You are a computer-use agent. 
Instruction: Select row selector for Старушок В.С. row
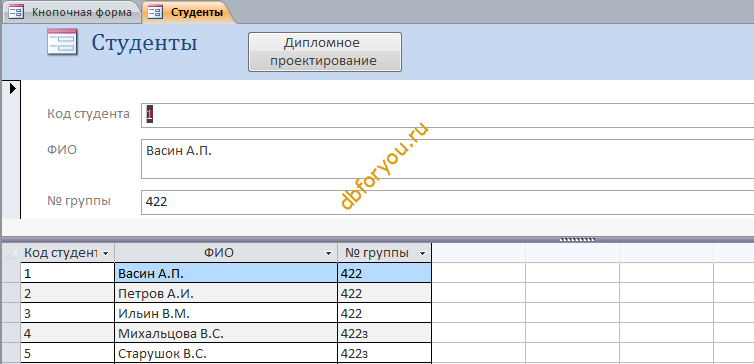[x=12, y=353]
